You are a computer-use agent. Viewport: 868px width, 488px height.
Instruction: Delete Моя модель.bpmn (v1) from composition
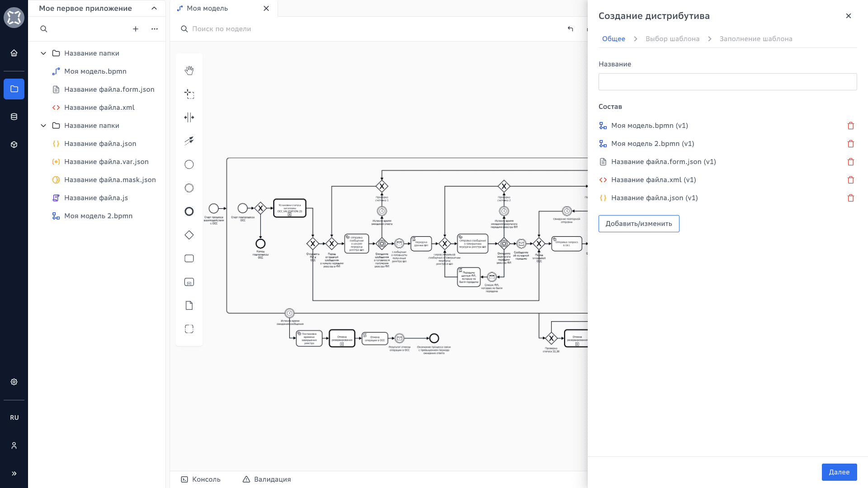coord(850,126)
